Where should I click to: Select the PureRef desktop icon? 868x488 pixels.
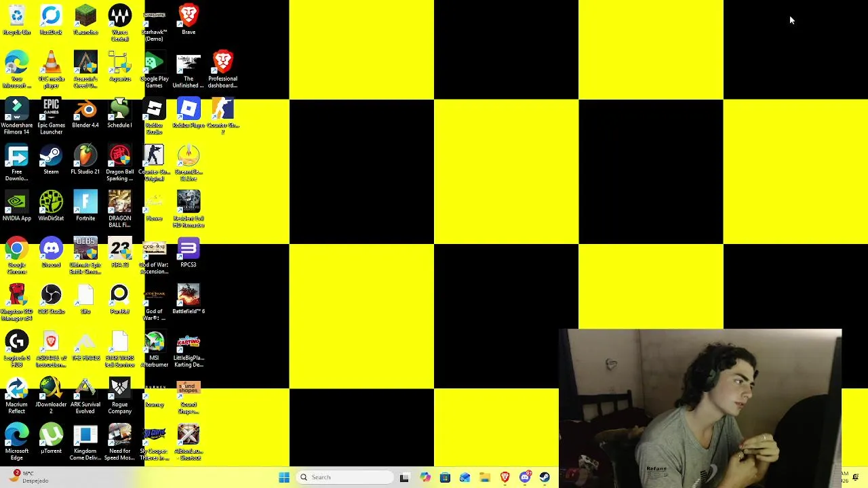click(x=119, y=300)
